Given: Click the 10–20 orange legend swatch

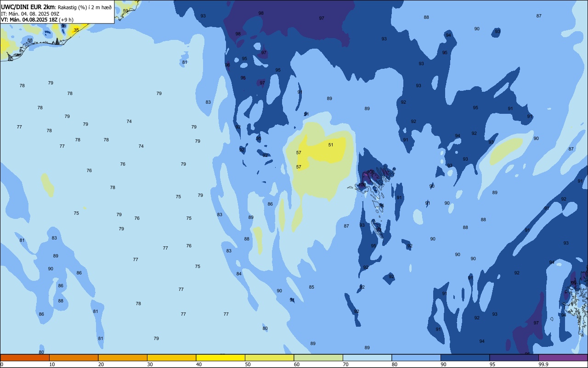Looking at the screenshot, I should click(73, 357).
